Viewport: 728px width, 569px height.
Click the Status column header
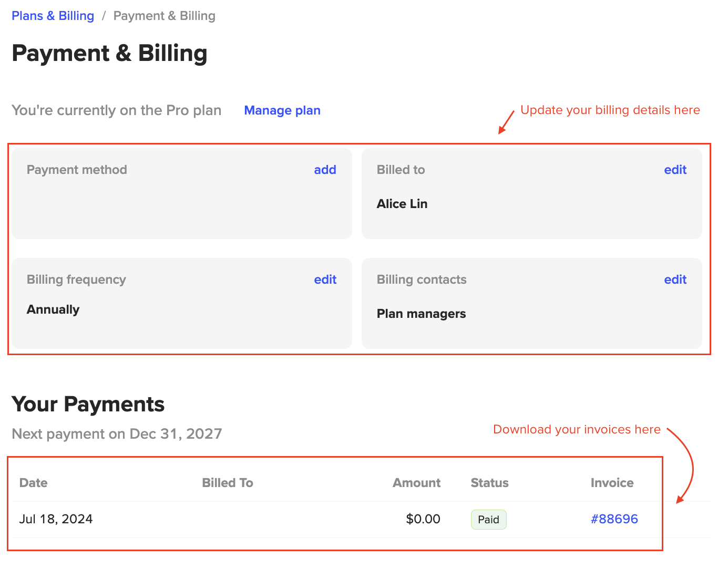pos(489,483)
